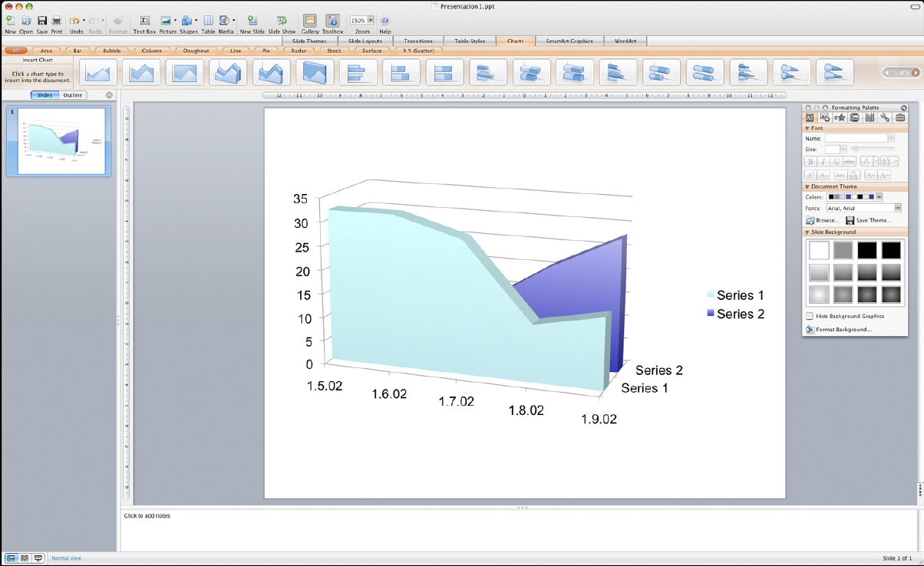Browse for a document theme

(823, 220)
